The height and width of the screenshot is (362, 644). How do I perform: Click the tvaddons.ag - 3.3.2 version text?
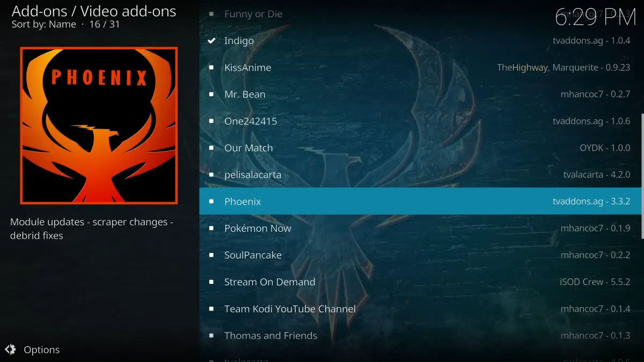point(591,201)
